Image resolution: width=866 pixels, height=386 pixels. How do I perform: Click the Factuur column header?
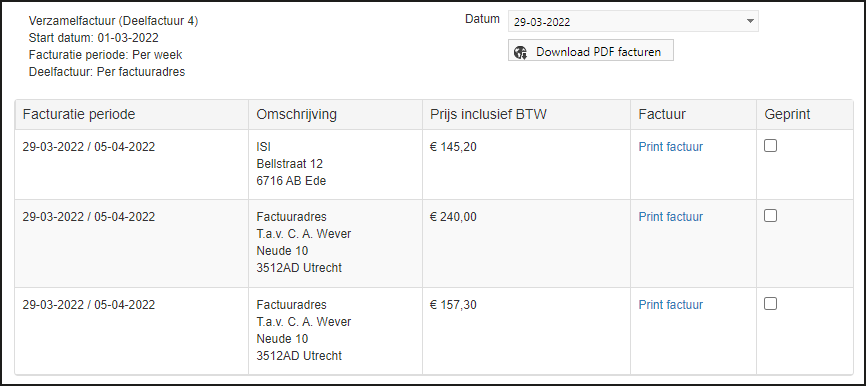(662, 114)
